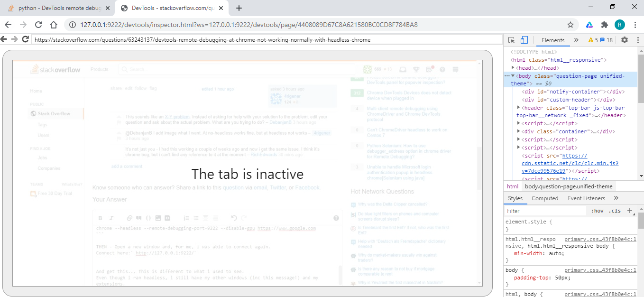The height and width of the screenshot is (297, 644).
Task: Open primary.css link beside html, body rule
Action: click(600, 294)
